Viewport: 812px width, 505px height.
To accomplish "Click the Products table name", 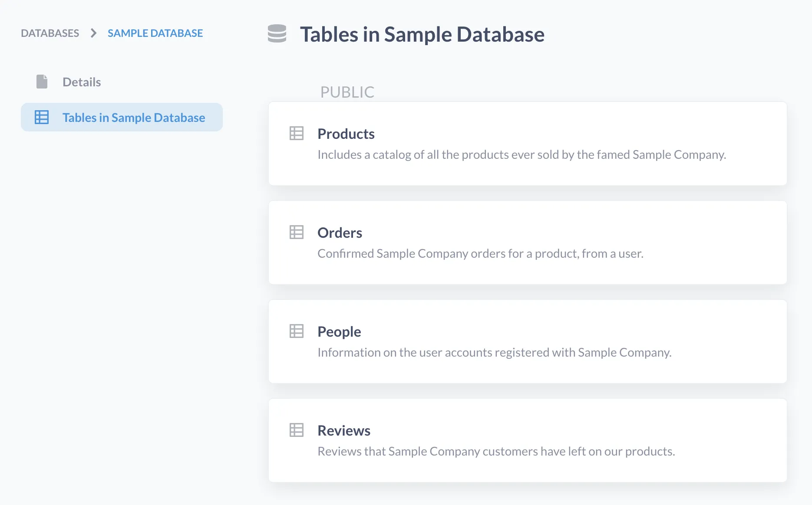I will (346, 133).
